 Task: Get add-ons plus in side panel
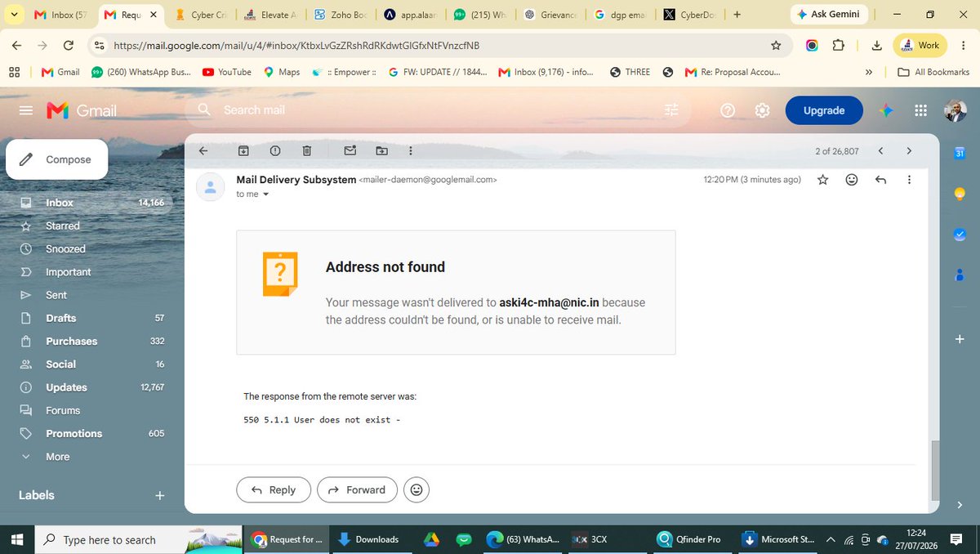point(960,339)
